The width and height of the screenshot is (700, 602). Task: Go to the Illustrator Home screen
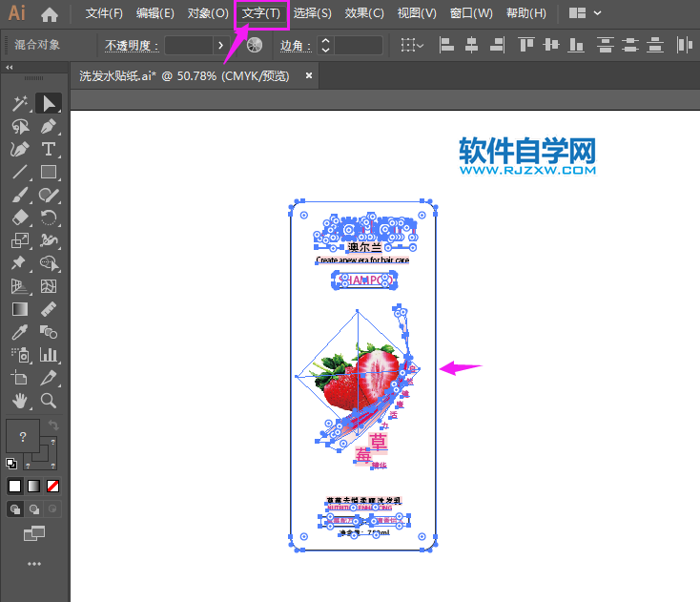49,14
